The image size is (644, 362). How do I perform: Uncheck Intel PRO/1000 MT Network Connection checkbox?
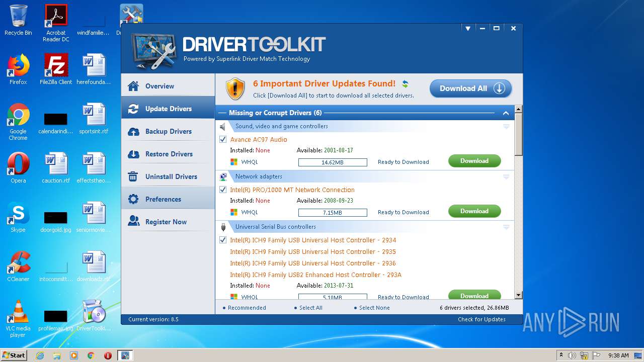coord(223,190)
